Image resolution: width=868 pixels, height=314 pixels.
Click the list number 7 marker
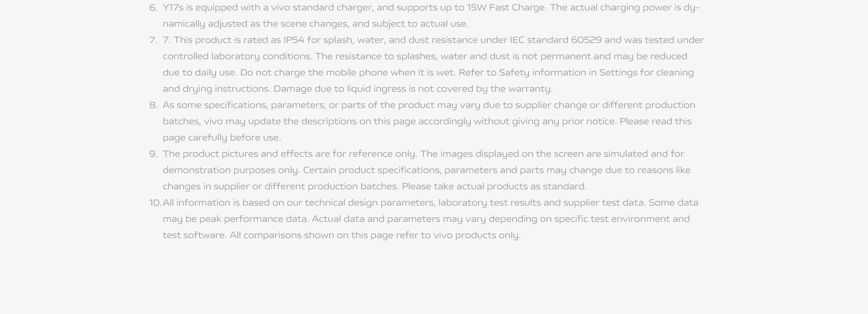pos(153,40)
